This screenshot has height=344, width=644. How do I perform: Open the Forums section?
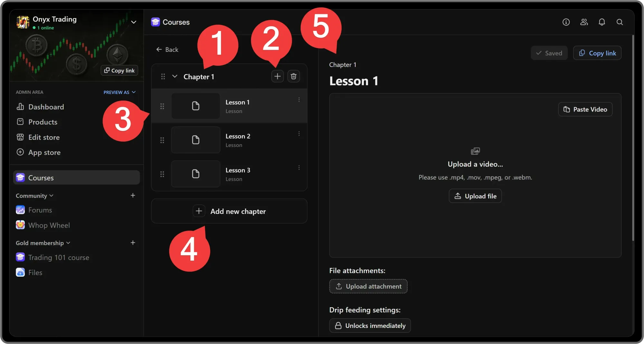40,210
